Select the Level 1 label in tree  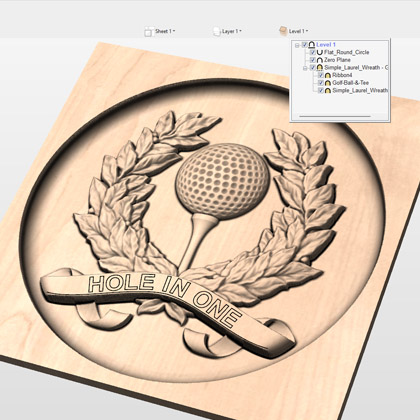(x=326, y=45)
